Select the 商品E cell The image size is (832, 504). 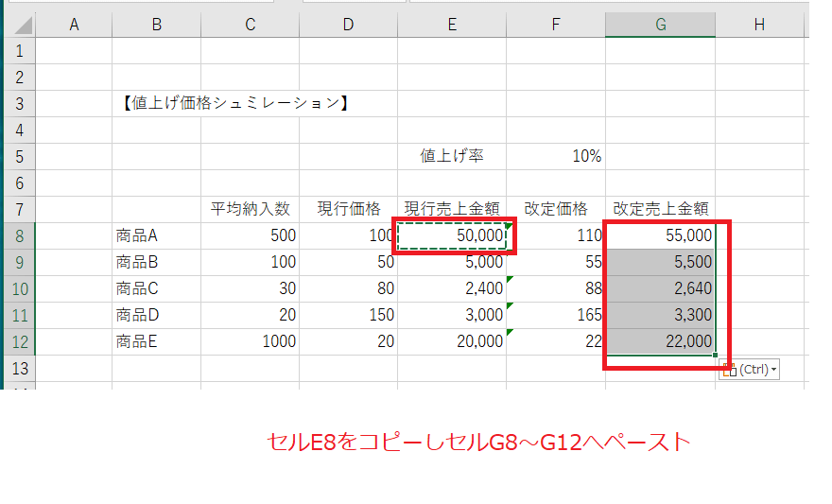coord(157,341)
